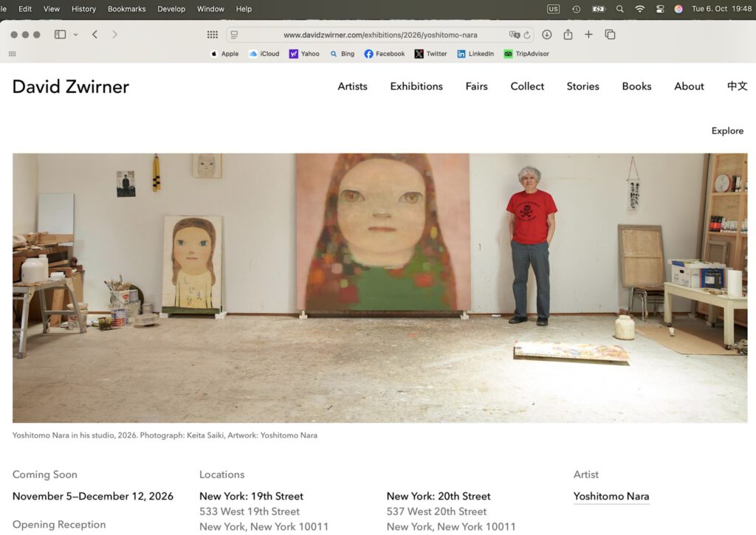756x535 pixels.
Task: Open the LinkedIn bookmark
Action: point(475,54)
